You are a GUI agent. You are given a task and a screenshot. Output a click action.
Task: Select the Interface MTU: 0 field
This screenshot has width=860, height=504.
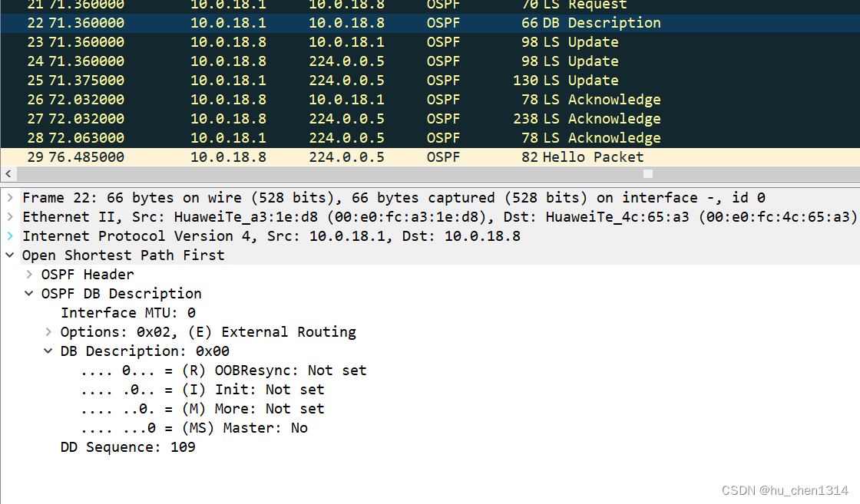click(x=127, y=312)
